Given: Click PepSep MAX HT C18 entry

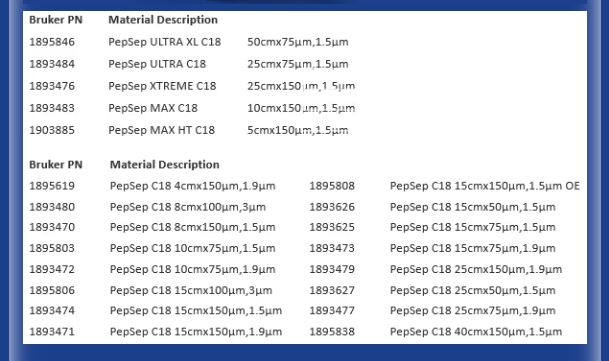Looking at the screenshot, I should point(162,130).
